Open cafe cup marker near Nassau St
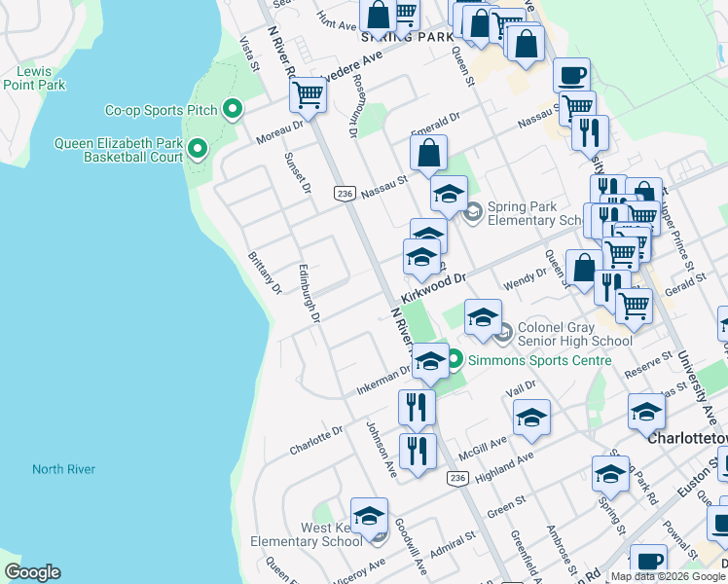 click(x=571, y=76)
